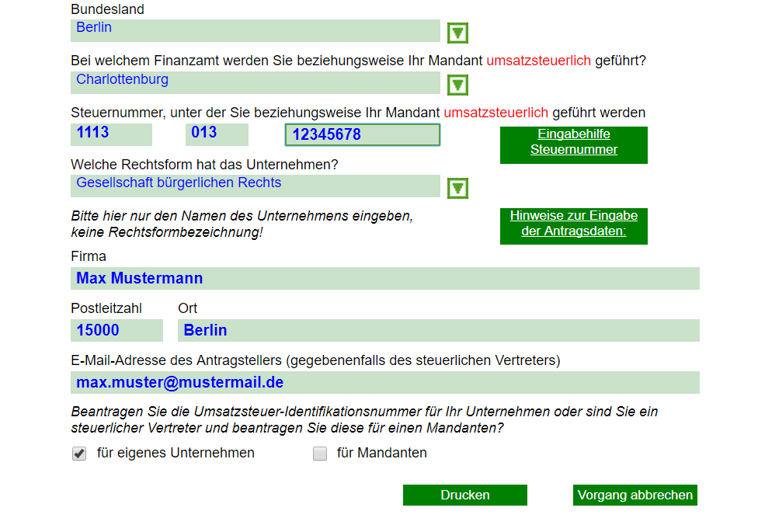Click 'Vorgang abbrechen' to cancel

[635, 495]
